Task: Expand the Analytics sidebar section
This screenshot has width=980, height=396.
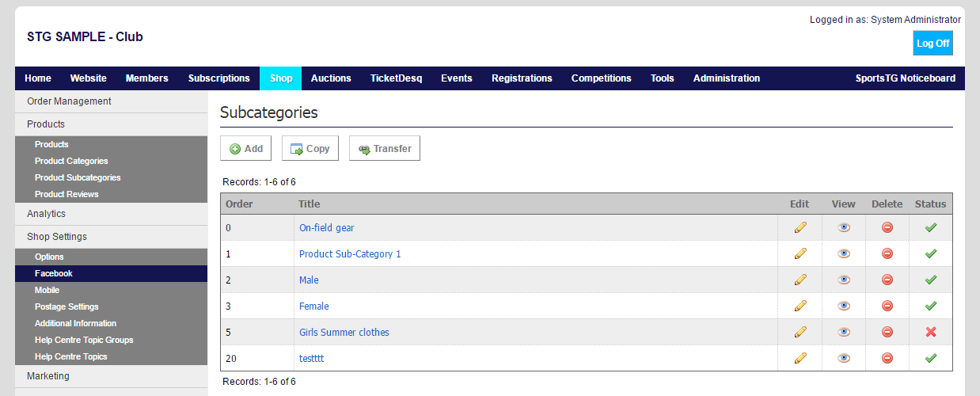Action: 111,214
